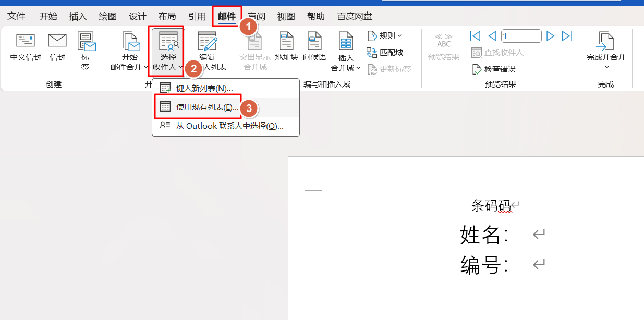Click the 条码码 text in document
The image size is (644, 320).
click(491, 205)
